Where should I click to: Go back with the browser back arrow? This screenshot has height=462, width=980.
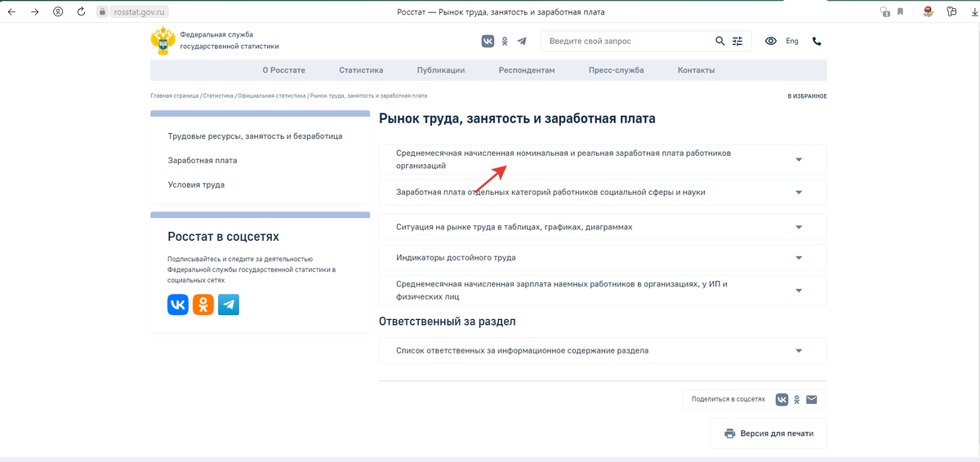pyautogui.click(x=11, y=11)
